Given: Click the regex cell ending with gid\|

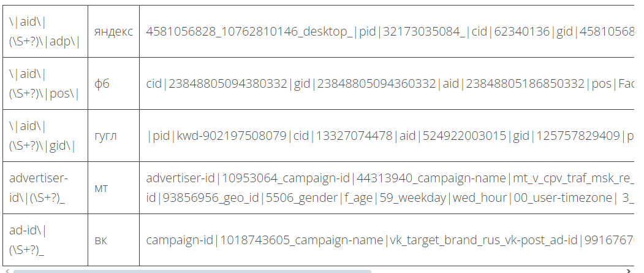Looking at the screenshot, I should [45, 136].
